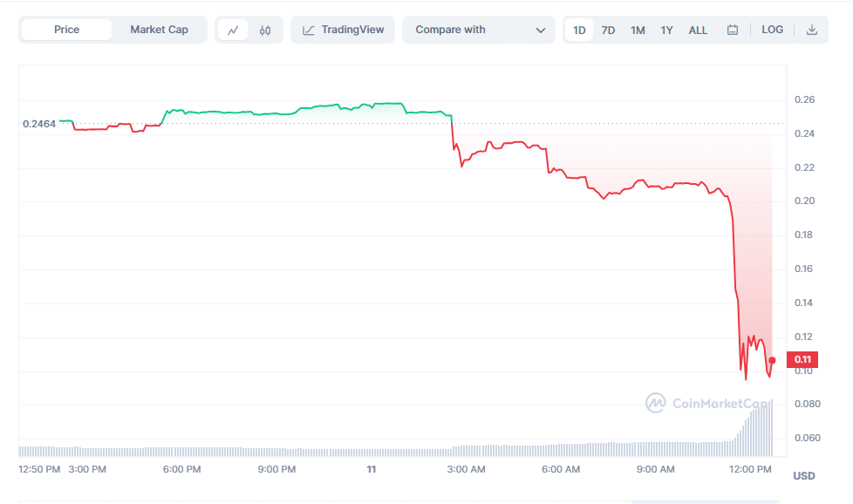Select the 1D time range

point(579,30)
